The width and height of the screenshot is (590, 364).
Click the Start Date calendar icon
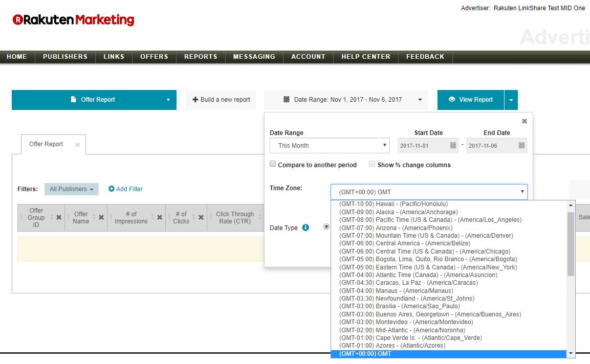tap(453, 146)
